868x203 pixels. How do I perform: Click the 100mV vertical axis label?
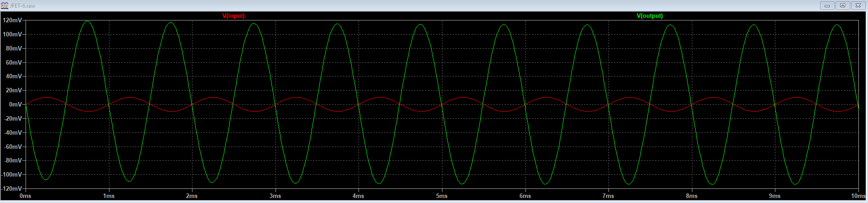(12, 35)
